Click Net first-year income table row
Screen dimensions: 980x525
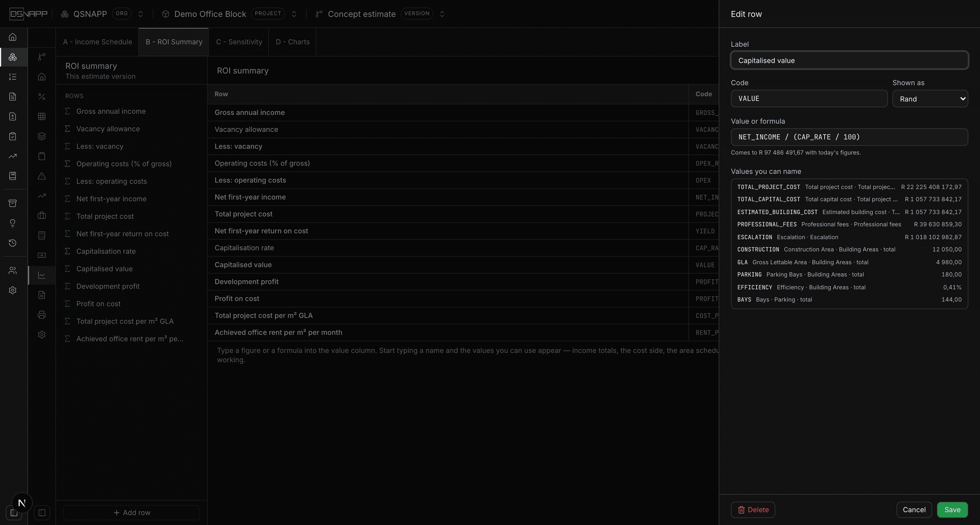click(463, 197)
